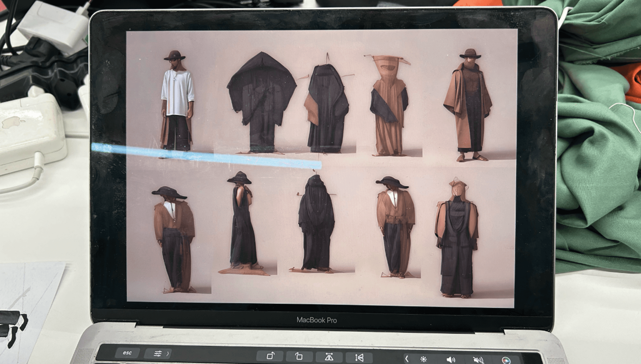
Task: Select the dark hooded cloak figure, top row
Action: (x=262, y=102)
